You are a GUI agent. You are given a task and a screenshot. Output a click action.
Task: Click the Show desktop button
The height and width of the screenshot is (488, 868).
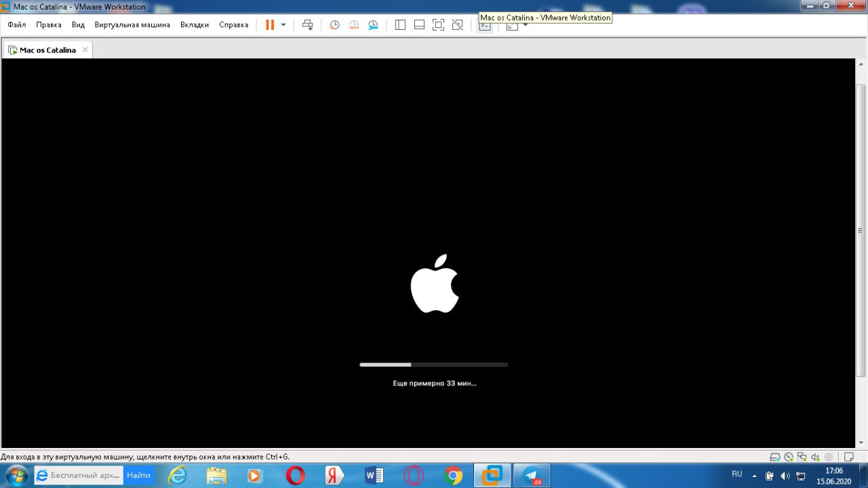(863, 475)
